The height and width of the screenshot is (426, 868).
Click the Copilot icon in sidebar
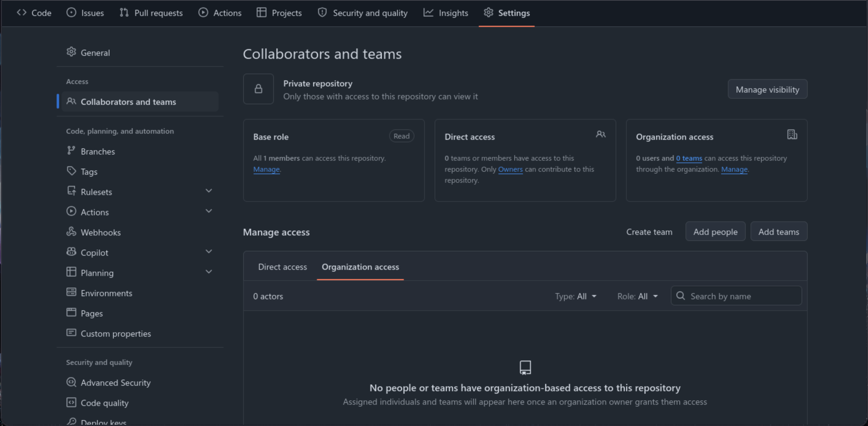pos(71,252)
